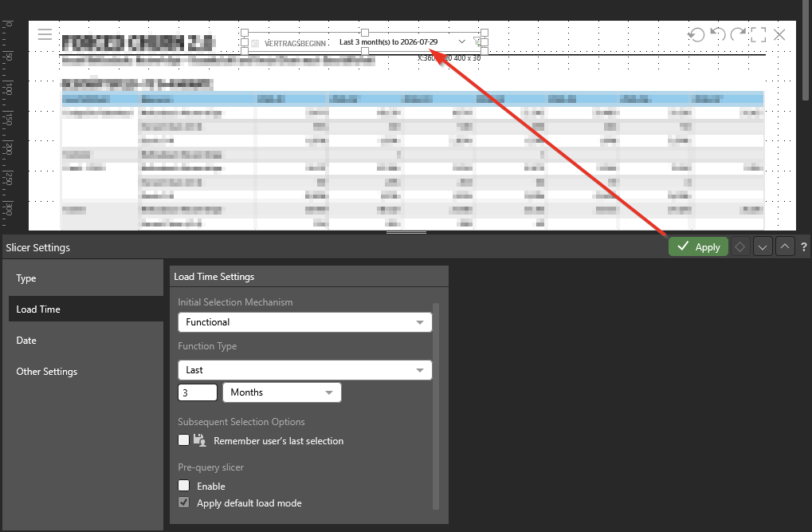Collapse panel with down chevron button
812x532 pixels.
pyautogui.click(x=763, y=246)
